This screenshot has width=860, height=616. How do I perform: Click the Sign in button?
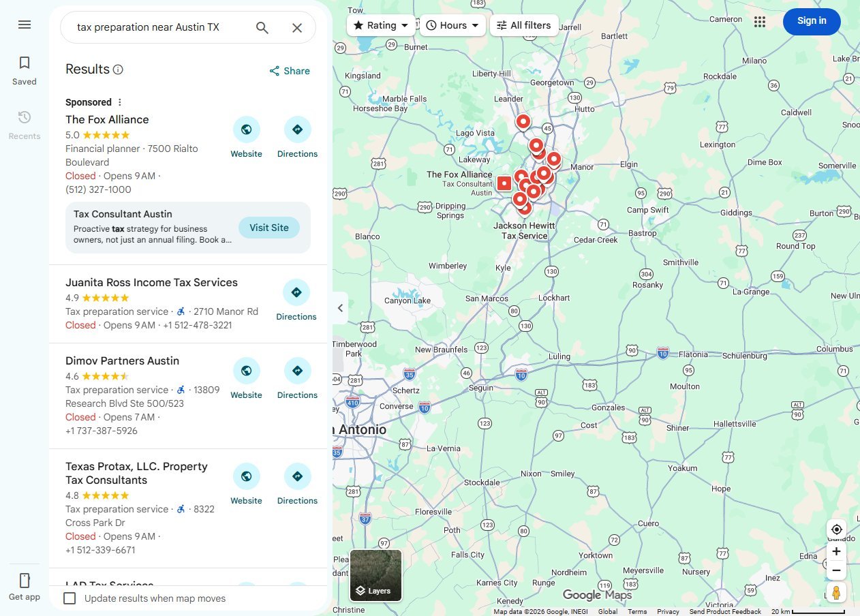[x=812, y=21]
